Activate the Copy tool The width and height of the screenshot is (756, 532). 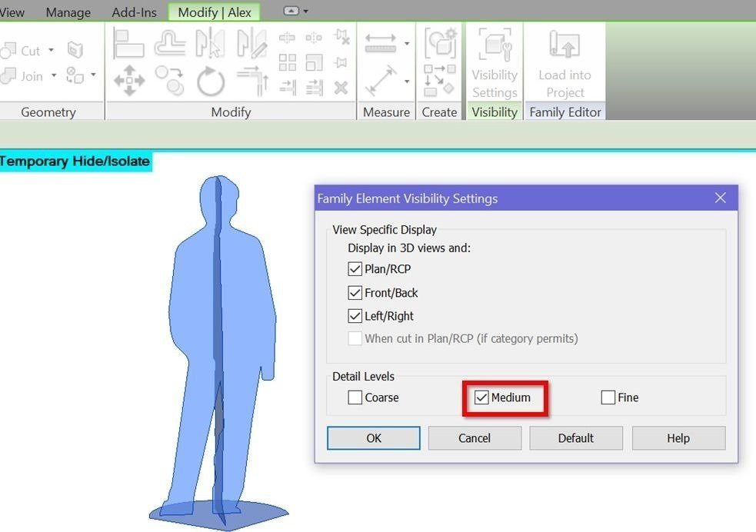point(170,81)
